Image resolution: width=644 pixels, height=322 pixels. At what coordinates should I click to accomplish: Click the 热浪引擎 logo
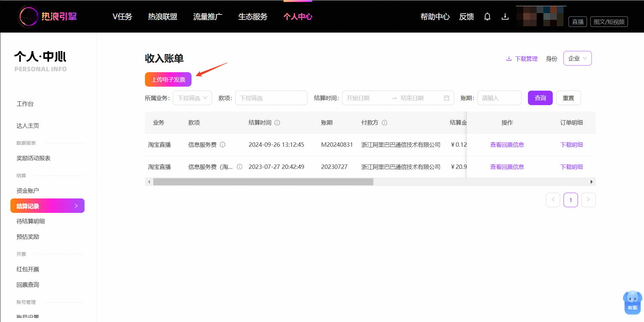click(48, 16)
